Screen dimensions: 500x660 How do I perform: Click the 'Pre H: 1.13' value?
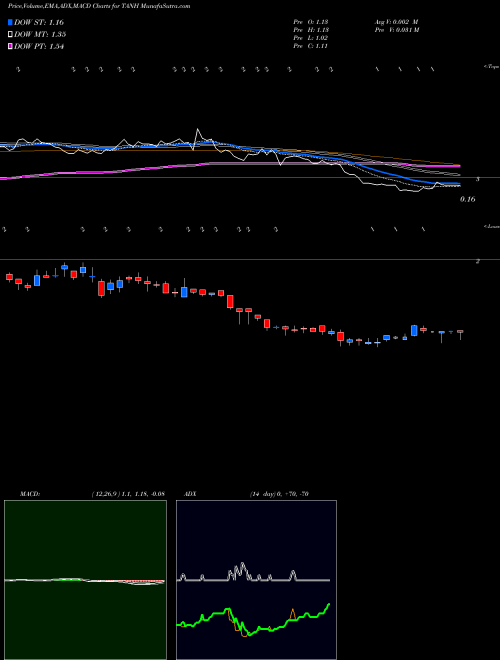point(311,30)
